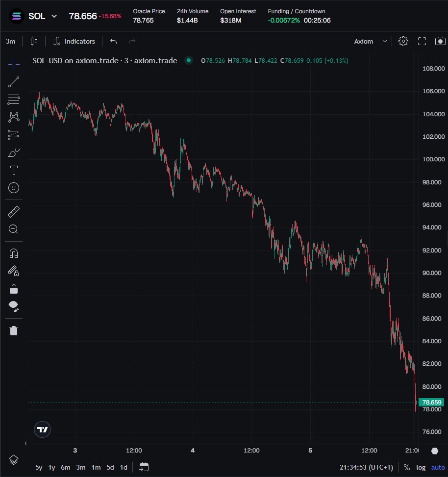Click the Oracle Price value 78.765
Image resolution: width=448 pixels, height=477 pixels.
(143, 21)
